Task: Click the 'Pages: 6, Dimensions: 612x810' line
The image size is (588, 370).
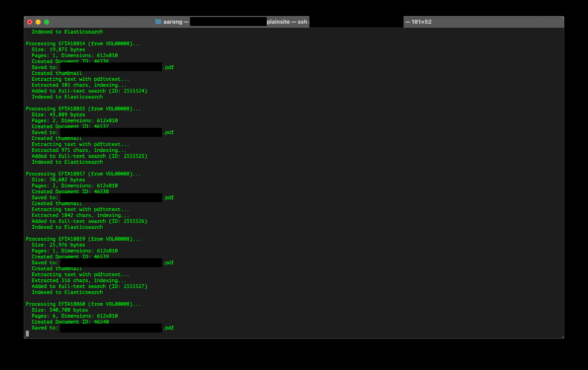Action: [x=75, y=316]
